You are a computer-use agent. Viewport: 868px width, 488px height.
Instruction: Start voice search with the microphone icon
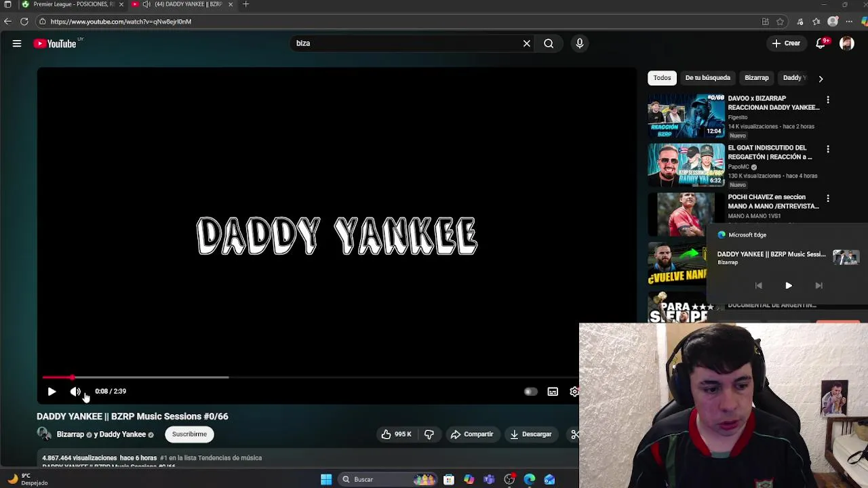[x=580, y=43]
